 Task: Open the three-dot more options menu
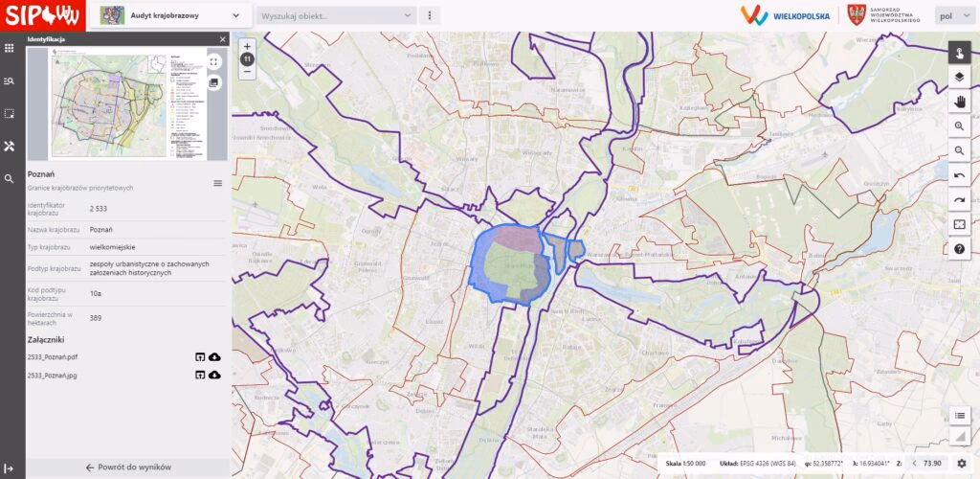pyautogui.click(x=431, y=15)
